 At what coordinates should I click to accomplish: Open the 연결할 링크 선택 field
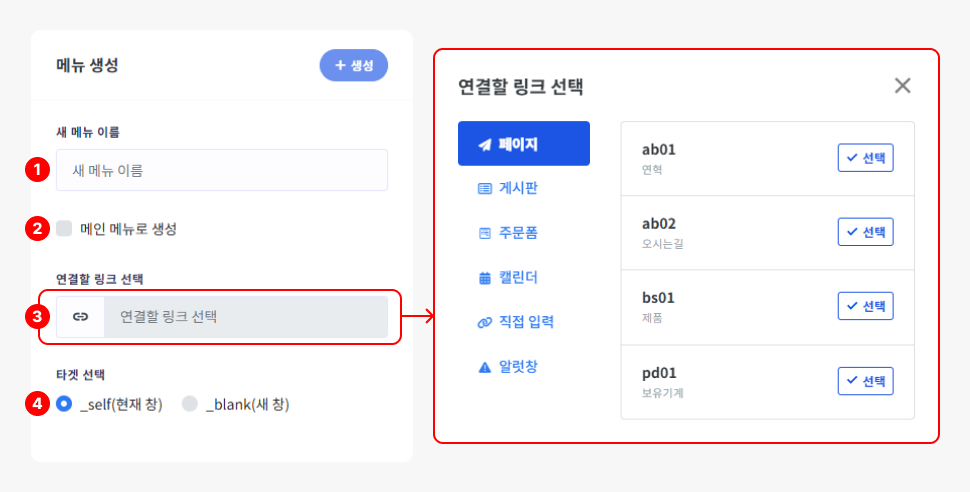(x=245, y=317)
